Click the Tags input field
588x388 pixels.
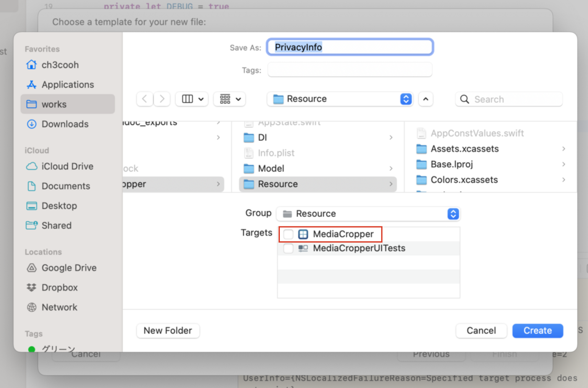(350, 70)
